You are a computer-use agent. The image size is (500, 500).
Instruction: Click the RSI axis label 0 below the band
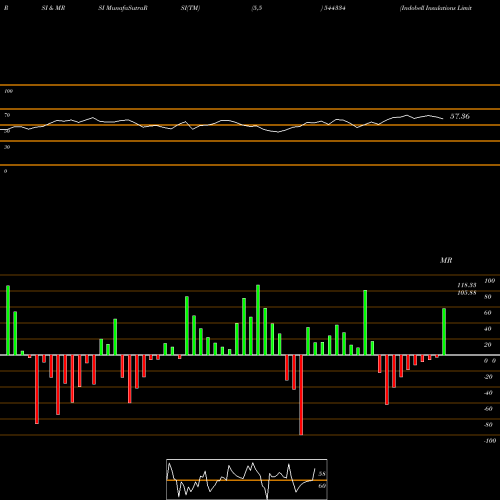click(x=5, y=171)
